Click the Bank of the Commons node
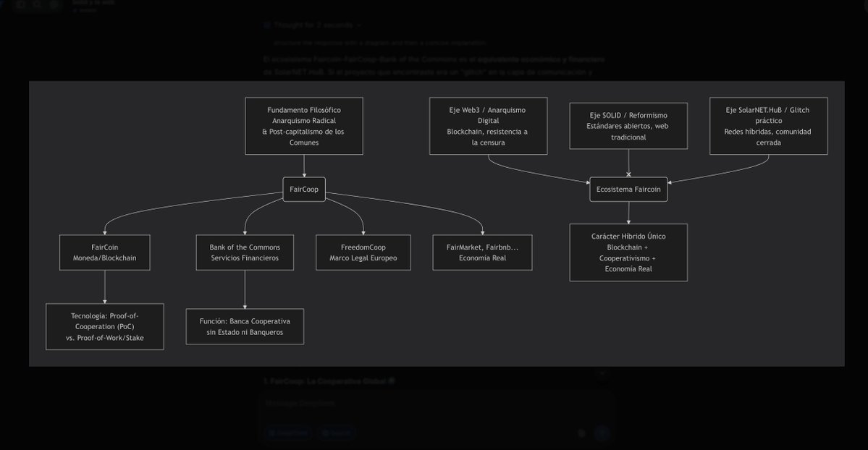Viewport: 868px width, 450px height. pyautogui.click(x=245, y=252)
